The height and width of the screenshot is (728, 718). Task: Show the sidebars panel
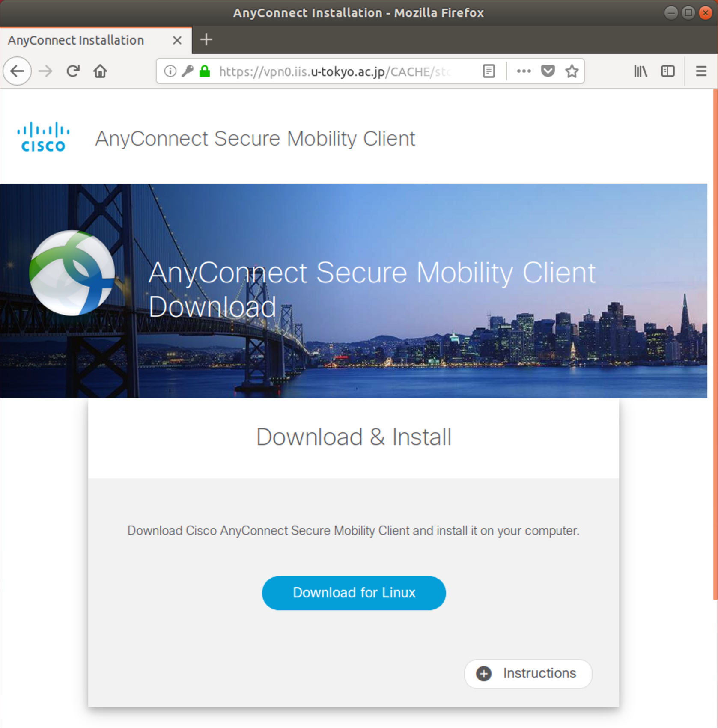pyautogui.click(x=668, y=71)
